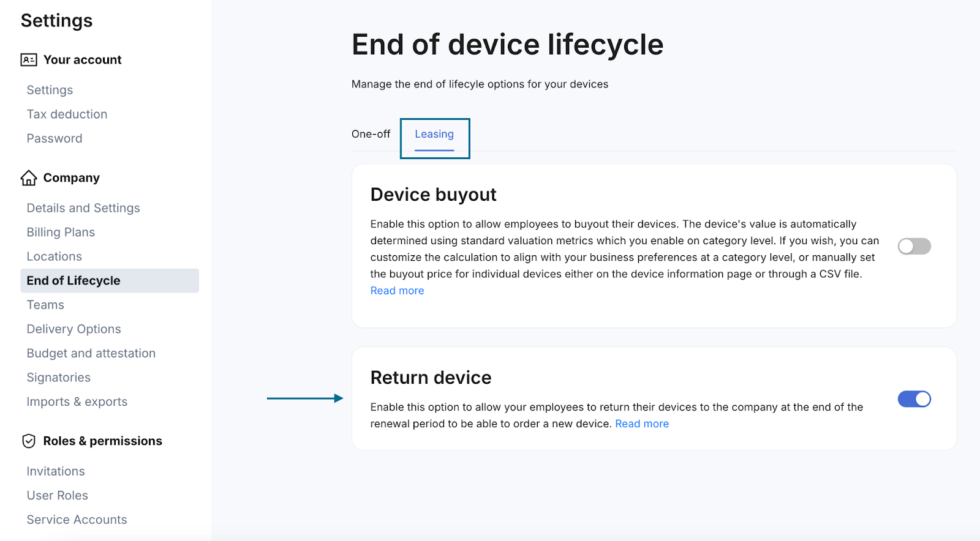Image resolution: width=980 pixels, height=541 pixels.
Task: View Signatories settings
Action: pos(58,378)
